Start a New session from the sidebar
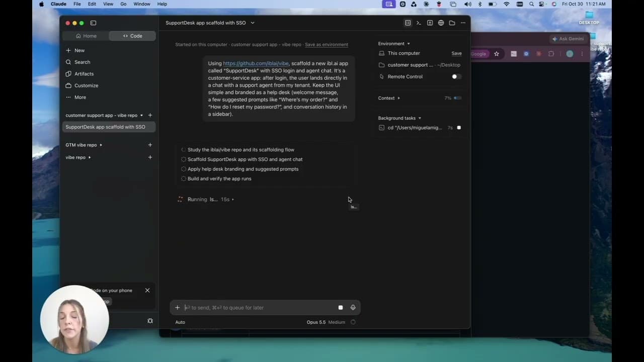 75,50
